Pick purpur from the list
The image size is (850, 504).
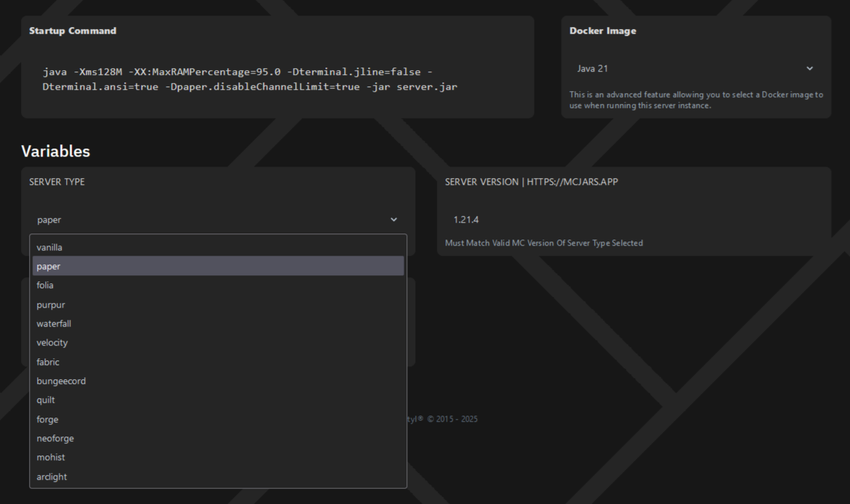pos(218,304)
